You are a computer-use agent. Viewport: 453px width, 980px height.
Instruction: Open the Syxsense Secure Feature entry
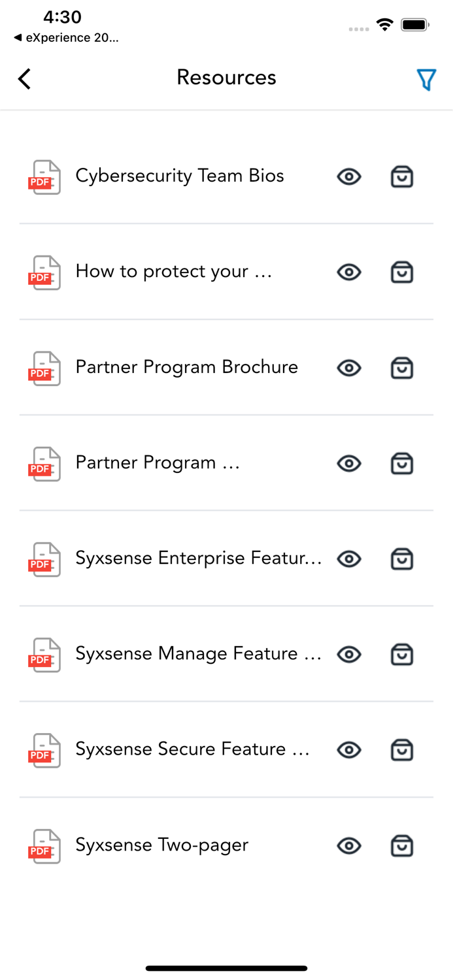pyautogui.click(x=192, y=750)
